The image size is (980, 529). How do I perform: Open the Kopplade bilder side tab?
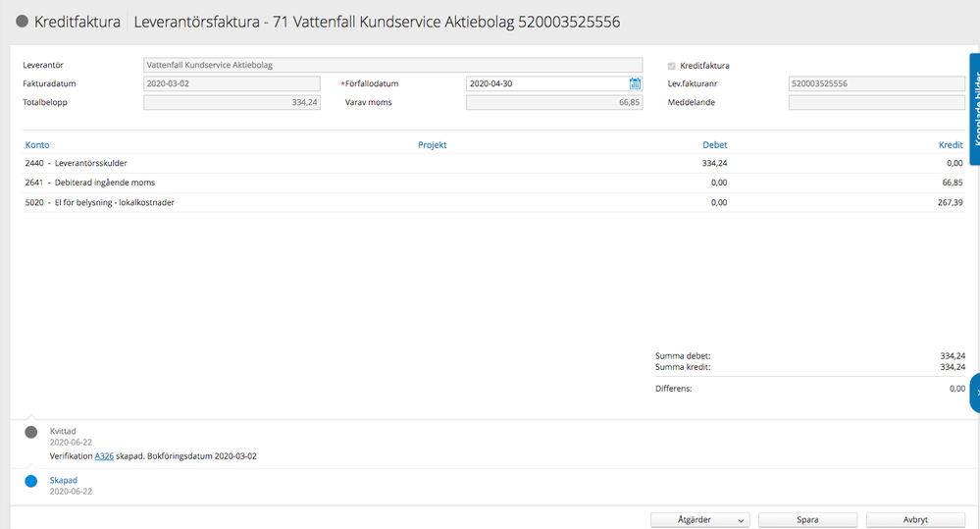[974, 109]
